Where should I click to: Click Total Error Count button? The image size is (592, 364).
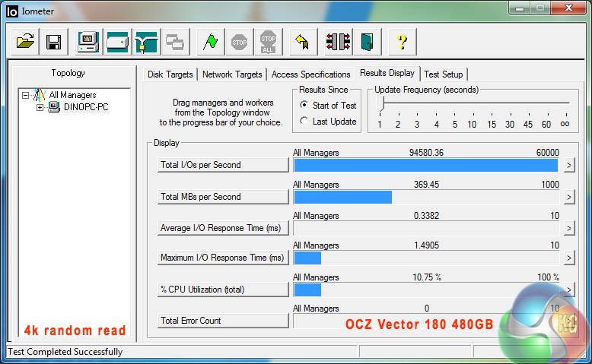pos(223,321)
